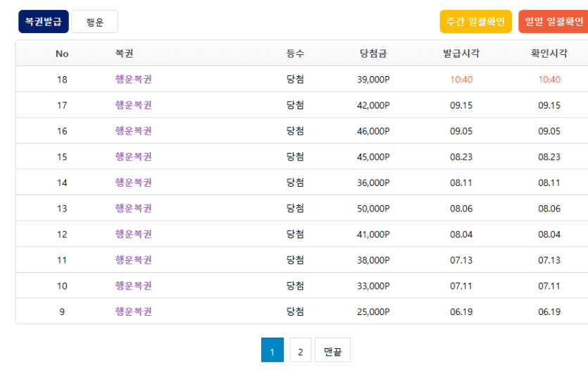Viewport: 588px width, 370px height.
Task: Select prize amount 42,000P
Action: point(373,106)
